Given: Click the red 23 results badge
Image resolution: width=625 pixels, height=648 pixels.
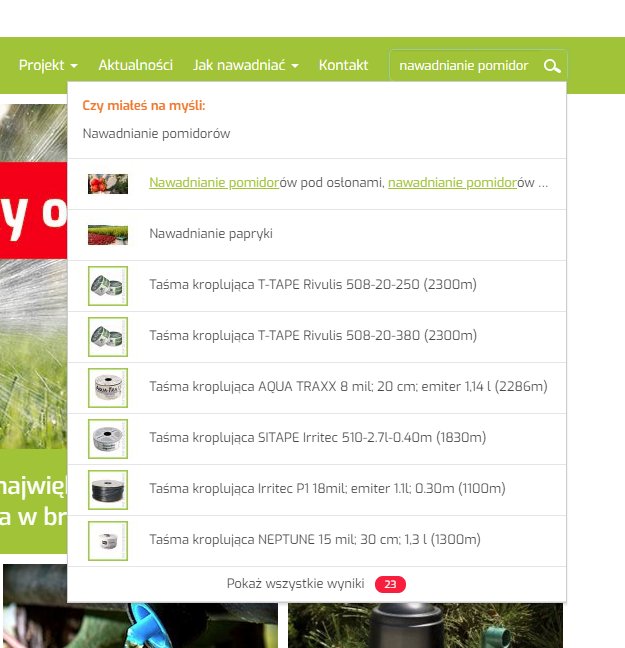Looking at the screenshot, I should point(390,584).
